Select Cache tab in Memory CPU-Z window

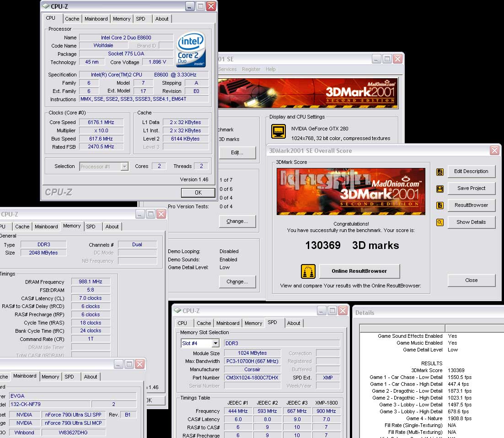22,227
